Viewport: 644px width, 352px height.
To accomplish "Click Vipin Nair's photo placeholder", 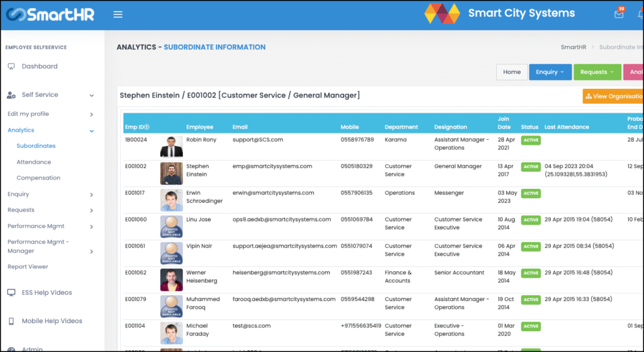I will coord(171,253).
